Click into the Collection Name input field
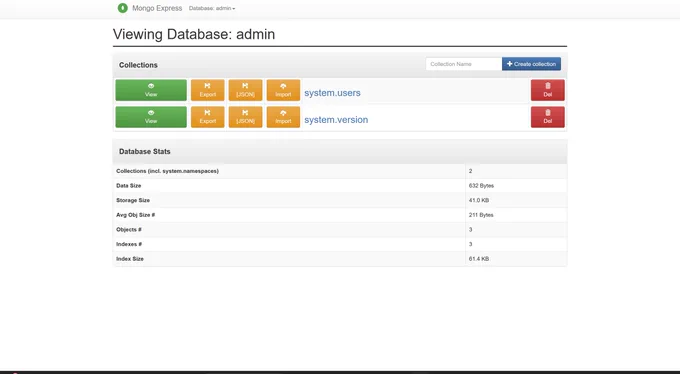The width and height of the screenshot is (680, 374). [x=464, y=64]
